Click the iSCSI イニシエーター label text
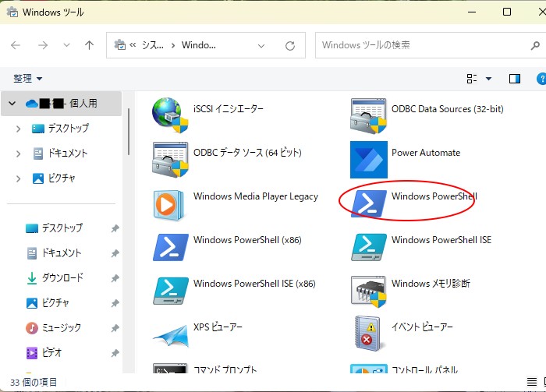Viewport: 546px width, 392px height. point(229,109)
